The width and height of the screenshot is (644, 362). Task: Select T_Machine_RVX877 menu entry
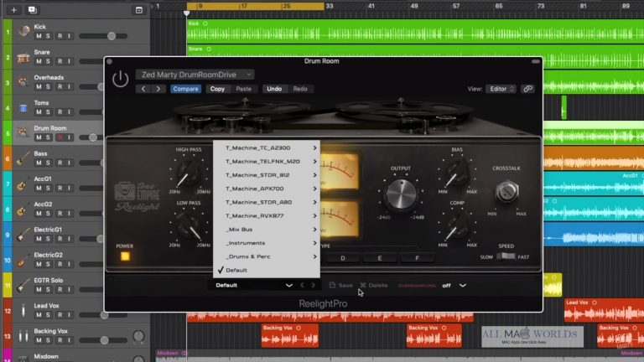[267, 215]
